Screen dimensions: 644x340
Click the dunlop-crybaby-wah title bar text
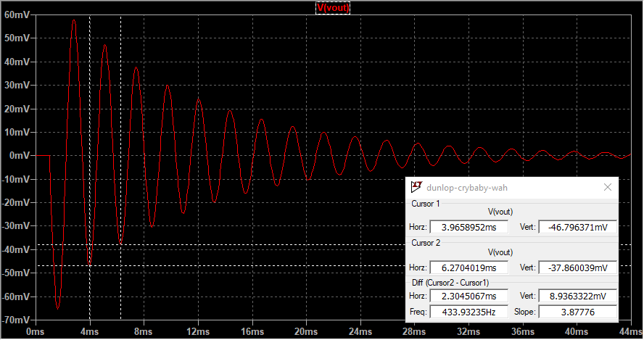(x=467, y=188)
